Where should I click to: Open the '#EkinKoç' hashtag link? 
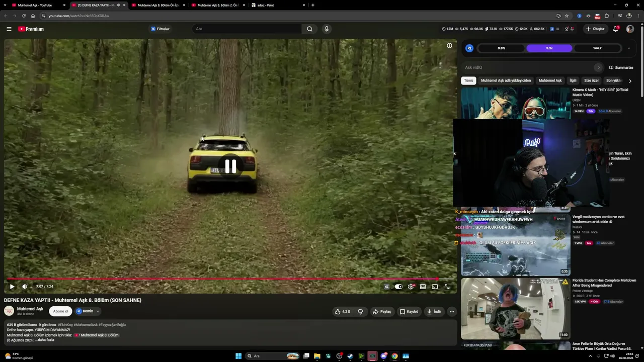click(65, 325)
